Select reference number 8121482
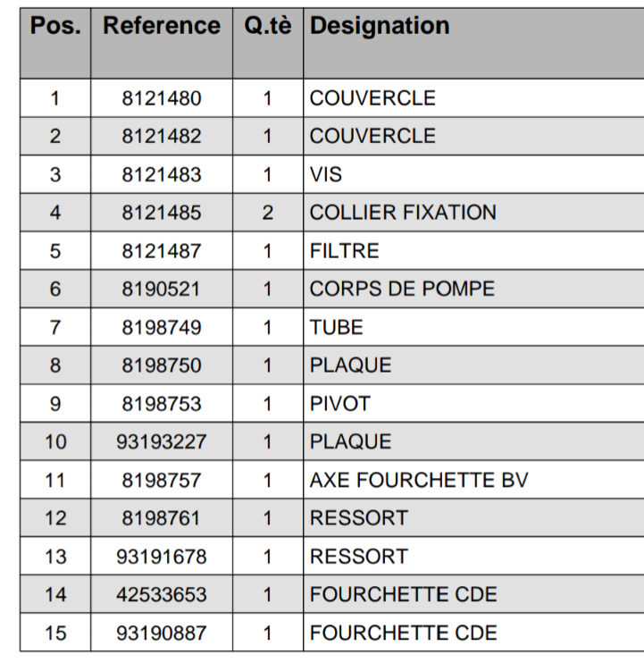The height and width of the screenshot is (671, 644). point(162,137)
